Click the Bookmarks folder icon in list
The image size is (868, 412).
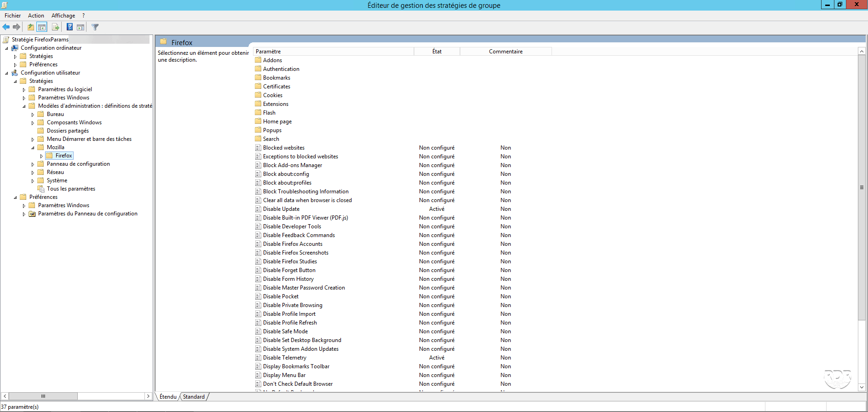tap(258, 78)
